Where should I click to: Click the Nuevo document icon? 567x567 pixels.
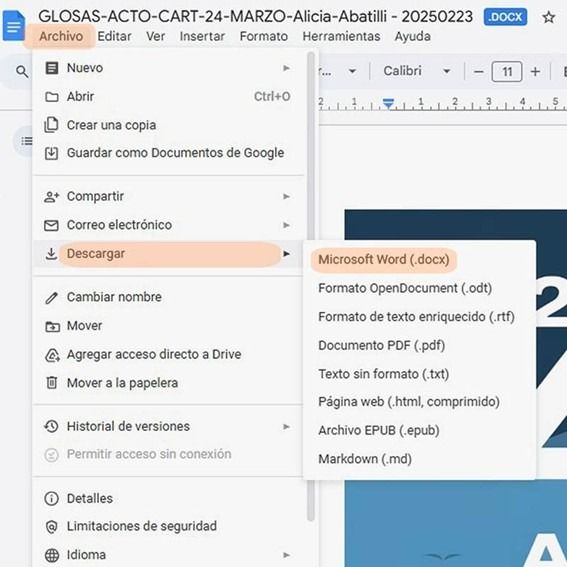click(x=51, y=68)
